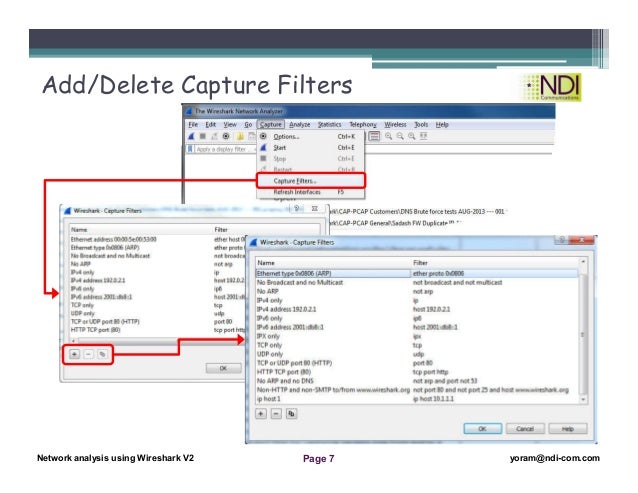Click the Stop capture square toolbar icon
This screenshot has width=638, height=493.
pos(203,136)
